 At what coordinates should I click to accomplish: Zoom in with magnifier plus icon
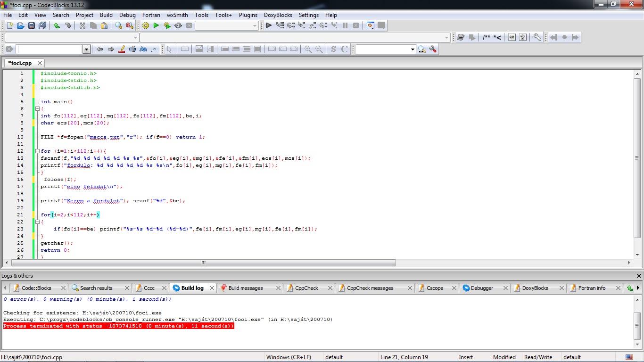(308, 49)
